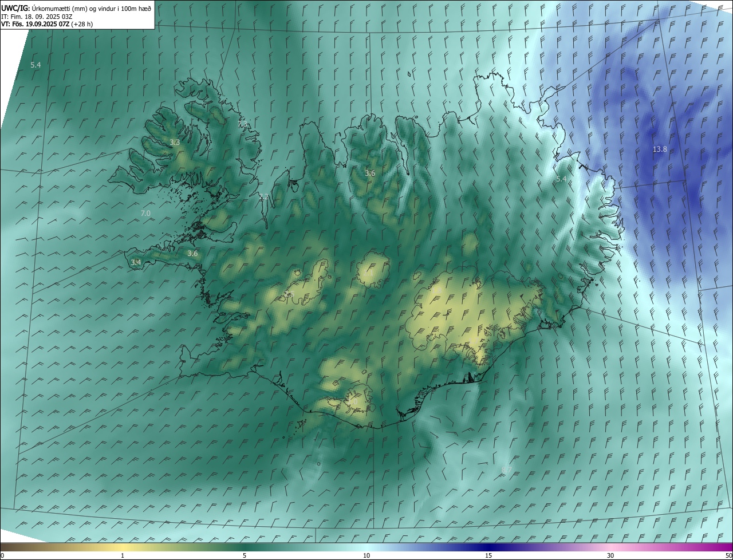The height and width of the screenshot is (560, 733).
Task: Click the 3.6 value in northern Iceland's mountains
Action: pos(370,173)
